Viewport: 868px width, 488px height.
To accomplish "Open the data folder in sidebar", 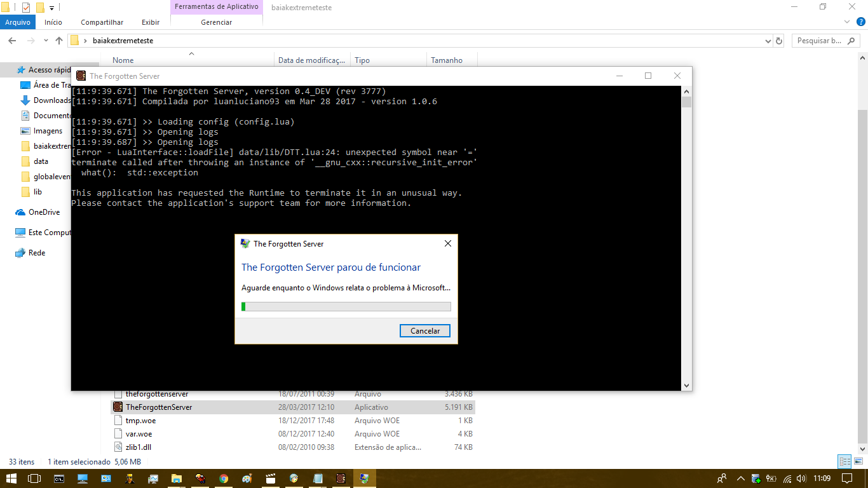I will 34,161.
